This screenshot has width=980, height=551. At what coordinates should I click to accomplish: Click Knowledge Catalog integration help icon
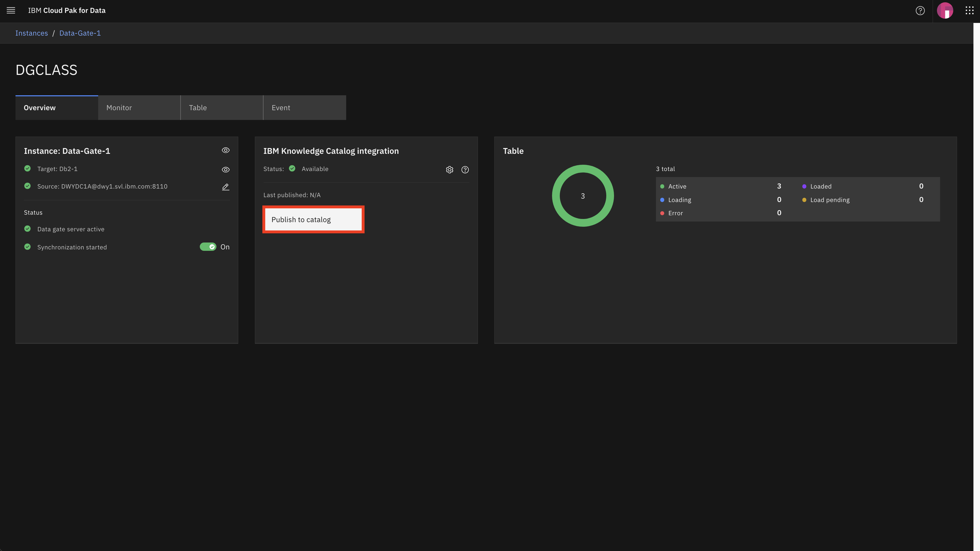465,170
